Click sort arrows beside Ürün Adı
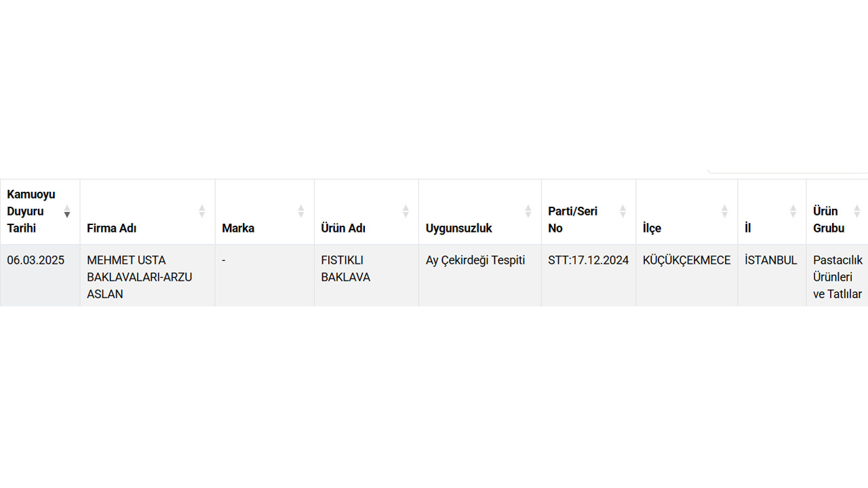The height and width of the screenshot is (488, 868). coord(406,211)
